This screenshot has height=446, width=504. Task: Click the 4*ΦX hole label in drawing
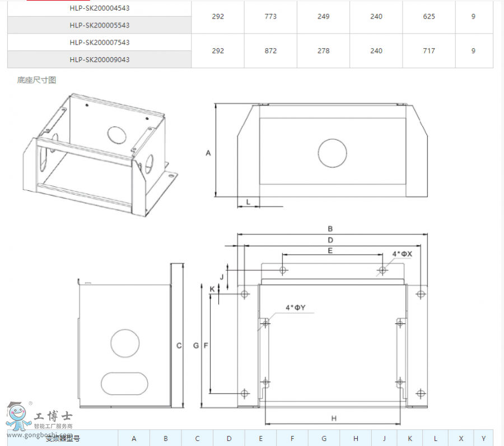(402, 254)
